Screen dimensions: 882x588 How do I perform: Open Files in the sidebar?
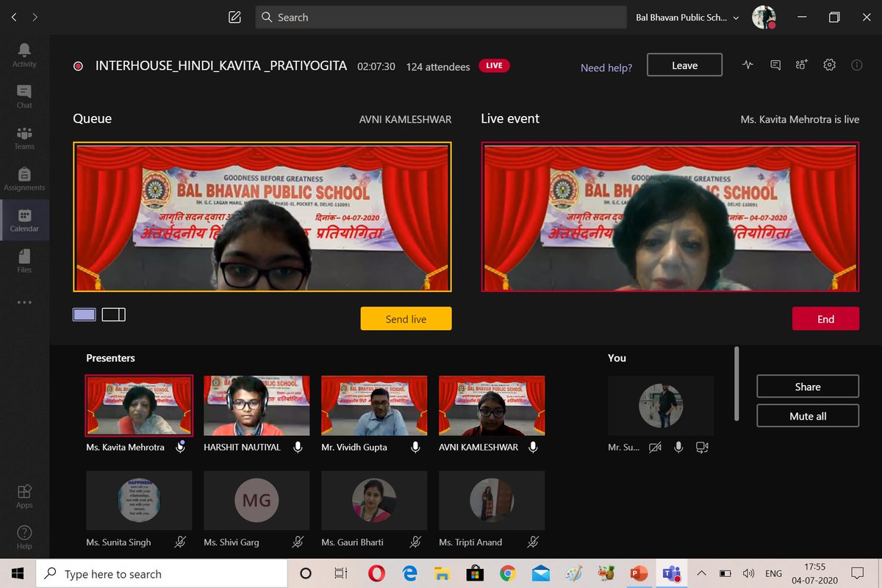(x=24, y=261)
